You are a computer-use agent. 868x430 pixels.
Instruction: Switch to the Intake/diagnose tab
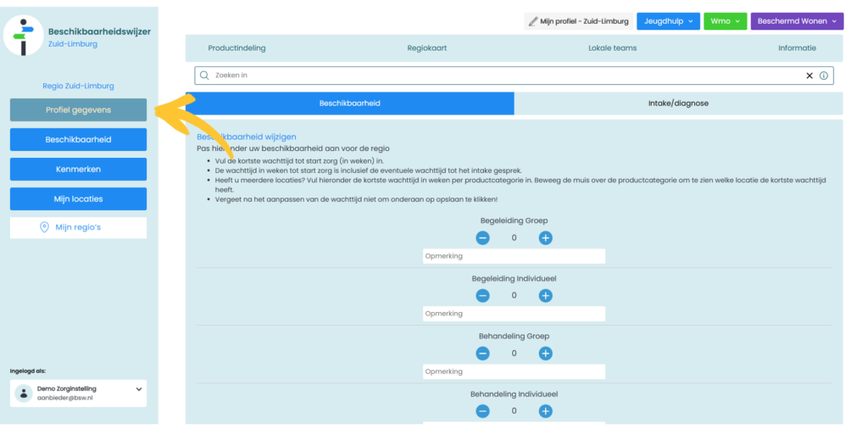point(679,103)
